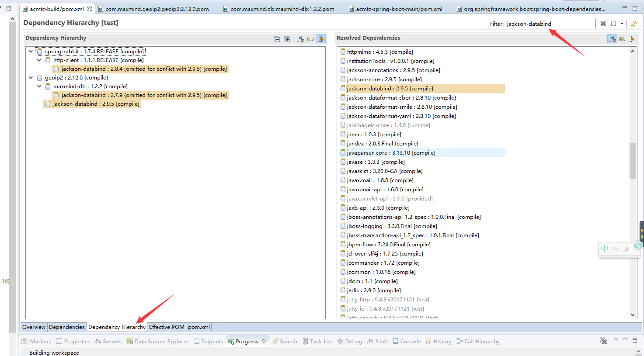This screenshot has width=644, height=356.
Task: Toggle alphabetical sort in Resolved Dependencies panel
Action: click(x=612, y=39)
